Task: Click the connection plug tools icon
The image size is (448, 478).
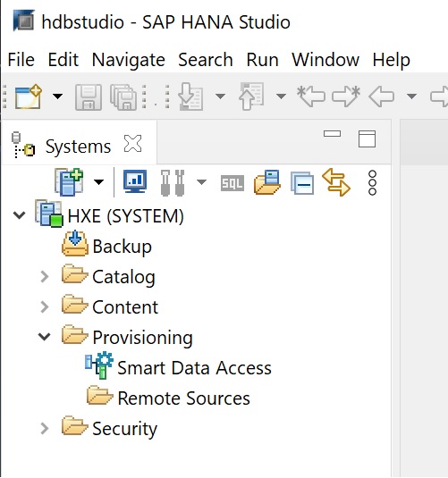Action: click(173, 182)
